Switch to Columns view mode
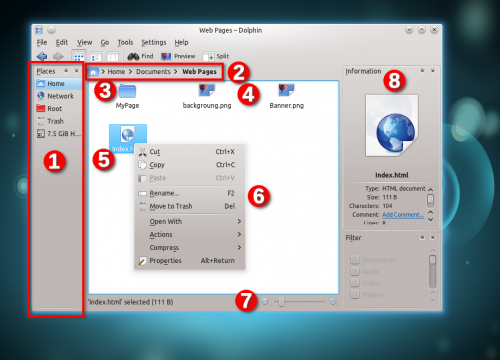Screen dimensions: 500x360 (x=113, y=57)
